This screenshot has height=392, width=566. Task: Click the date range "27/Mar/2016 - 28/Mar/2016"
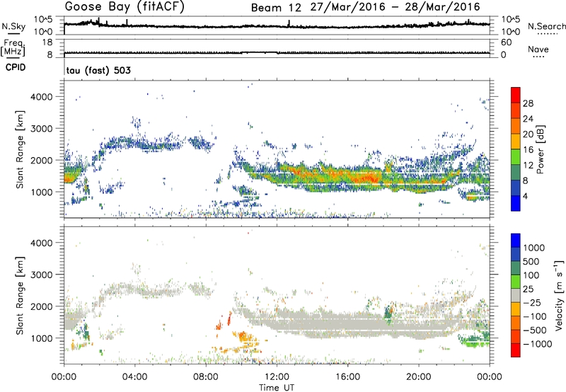coord(395,7)
